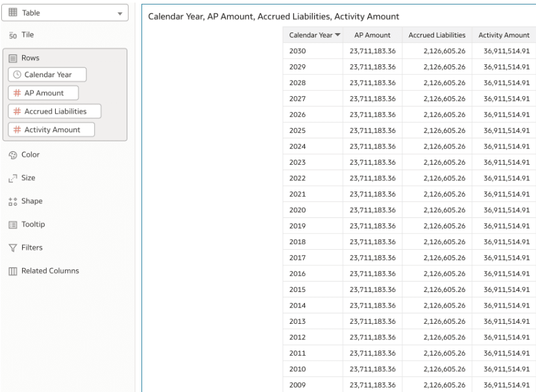This screenshot has width=536, height=392.
Task: Click the Color palette icon
Action: 12,155
